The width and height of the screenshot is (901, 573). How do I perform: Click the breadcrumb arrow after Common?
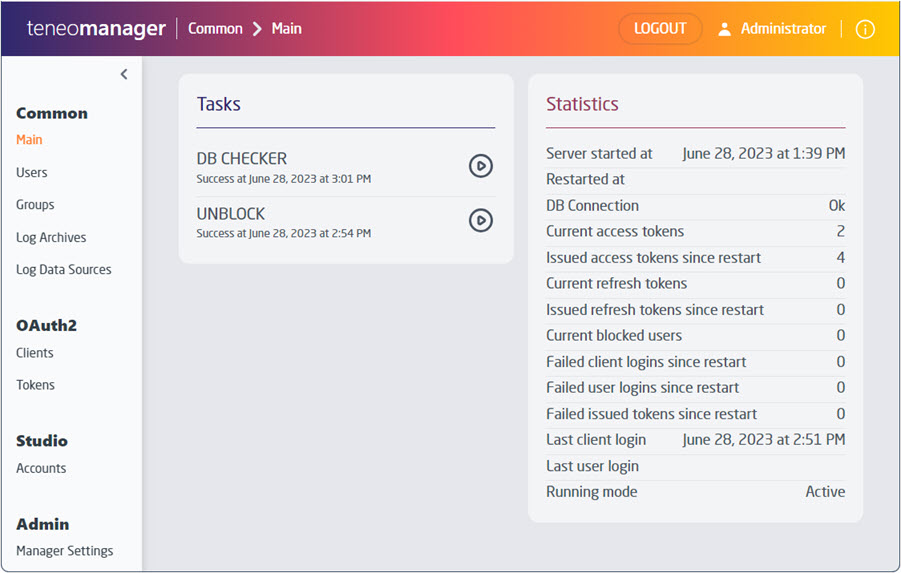click(x=257, y=29)
